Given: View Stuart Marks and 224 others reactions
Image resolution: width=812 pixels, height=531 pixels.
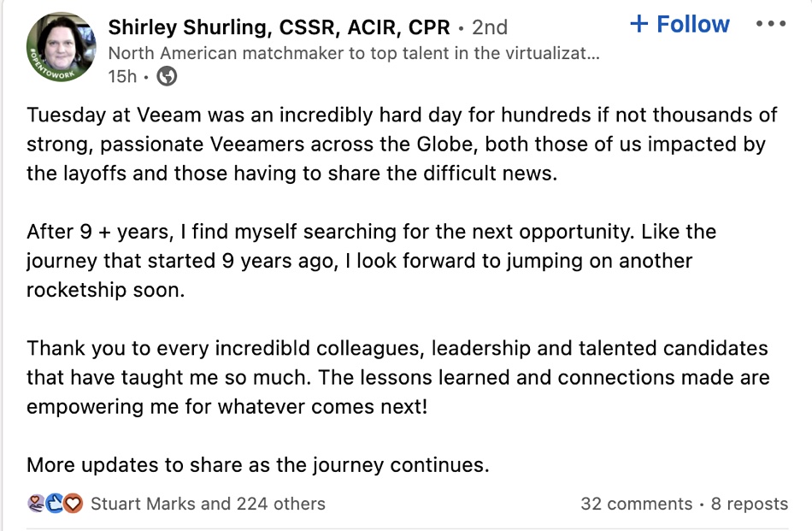Looking at the screenshot, I should coord(208,504).
